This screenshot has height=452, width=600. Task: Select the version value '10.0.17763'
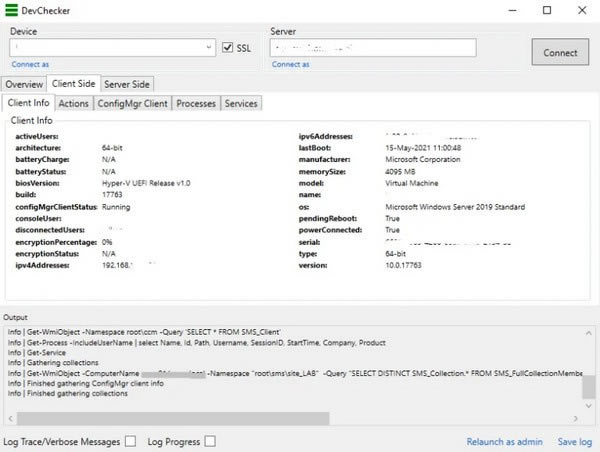tap(403, 265)
